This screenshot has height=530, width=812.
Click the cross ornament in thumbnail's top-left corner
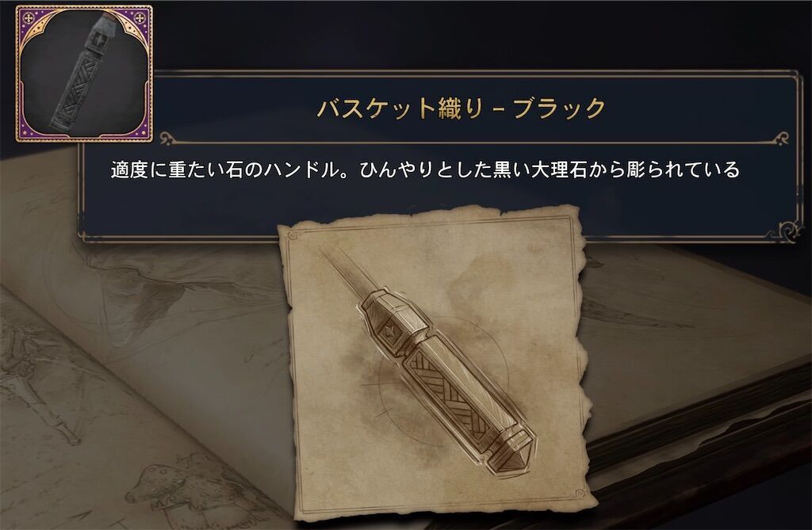click(x=29, y=17)
